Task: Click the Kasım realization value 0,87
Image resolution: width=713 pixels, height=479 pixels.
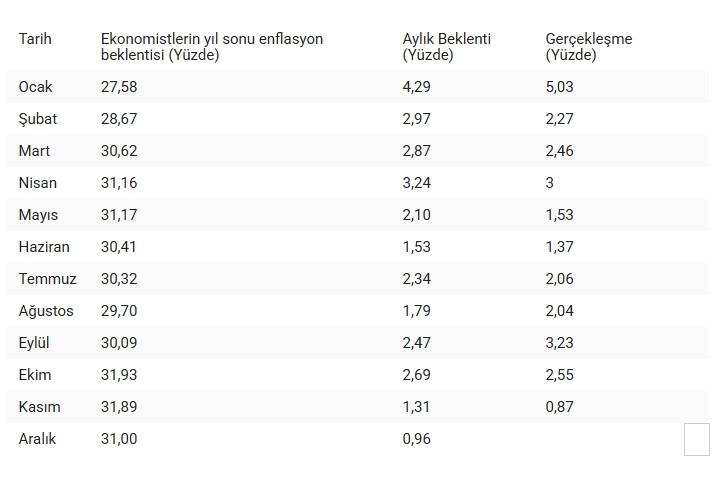Action: [560, 407]
